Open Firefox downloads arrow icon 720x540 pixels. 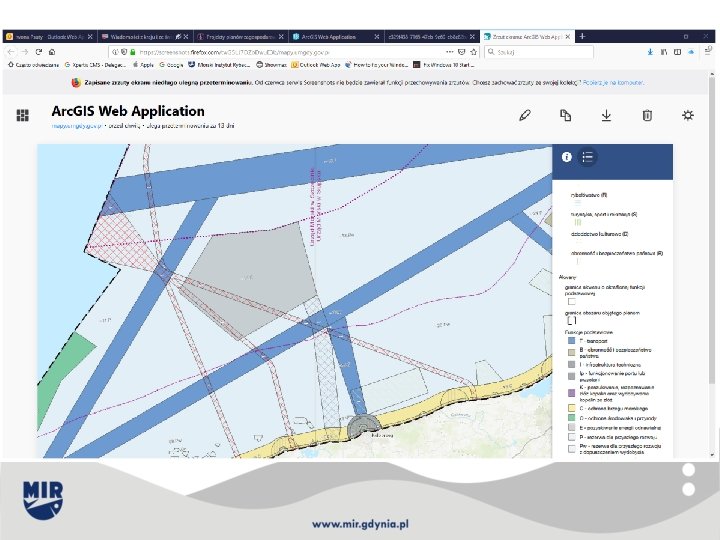point(650,52)
